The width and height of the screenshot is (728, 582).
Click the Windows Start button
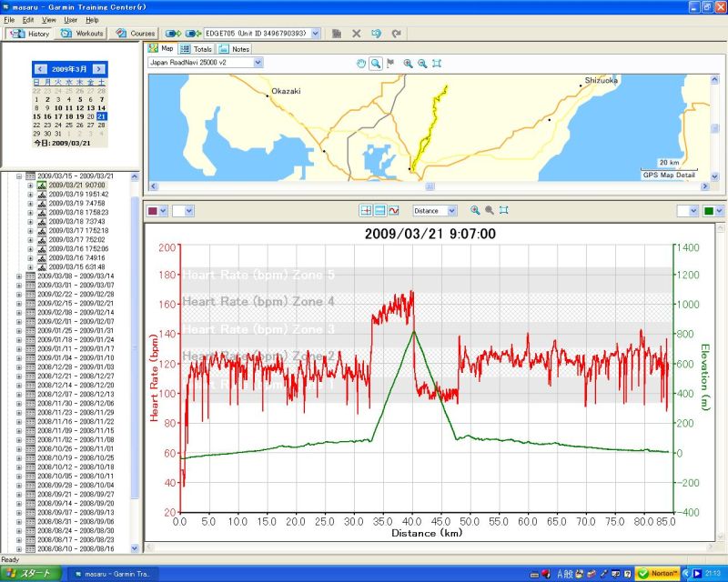tap(31, 574)
